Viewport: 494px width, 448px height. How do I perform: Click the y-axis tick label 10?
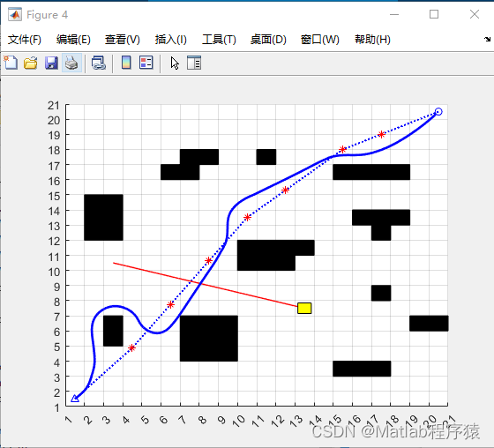tap(54, 272)
